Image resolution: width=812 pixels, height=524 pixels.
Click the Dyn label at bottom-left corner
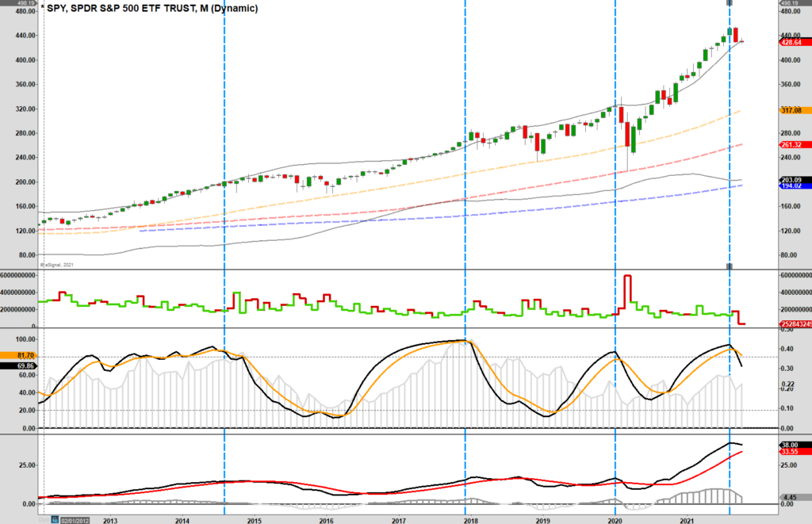[44, 520]
